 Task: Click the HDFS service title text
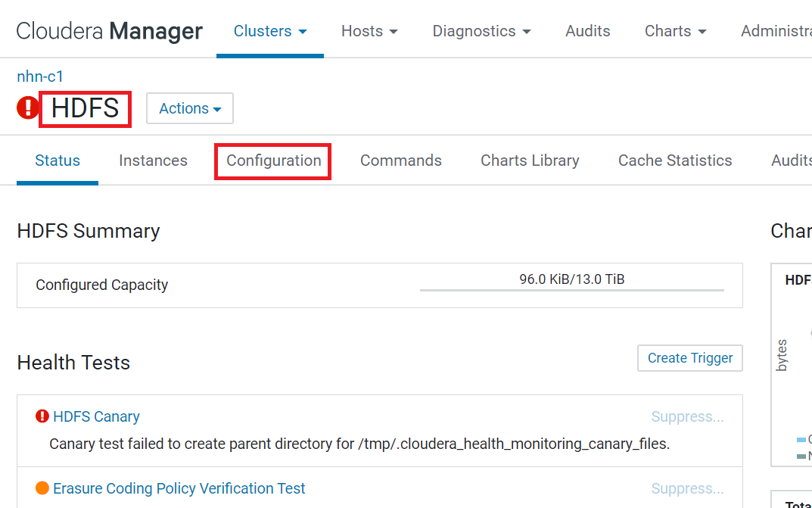pyautogui.click(x=85, y=108)
